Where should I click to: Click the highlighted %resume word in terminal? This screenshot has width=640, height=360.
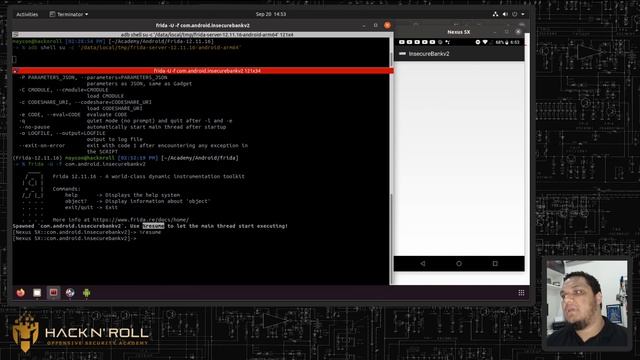pyautogui.click(x=153, y=226)
